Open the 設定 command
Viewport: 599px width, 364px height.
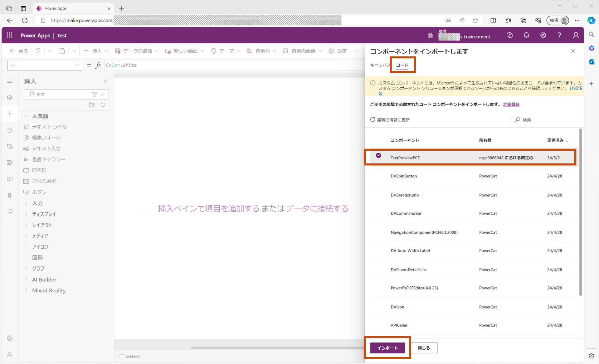coord(338,51)
